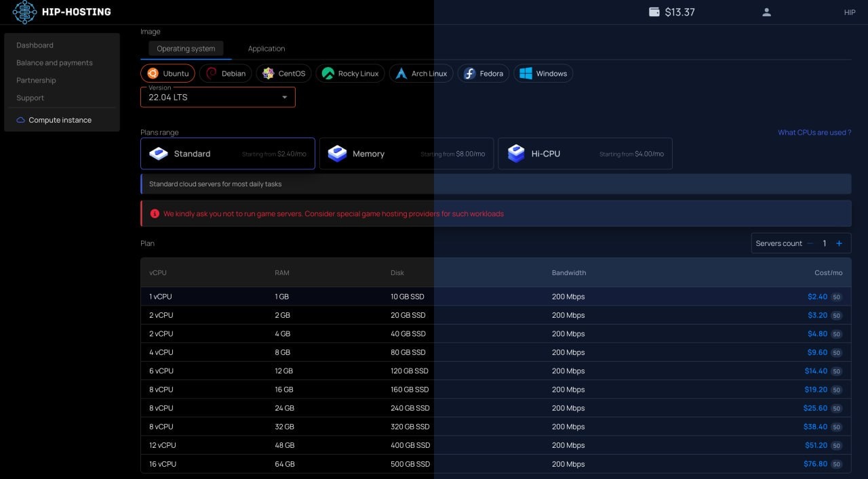The width and height of the screenshot is (868, 479).
Task: Switch to the Memory plans range
Action: click(x=406, y=154)
